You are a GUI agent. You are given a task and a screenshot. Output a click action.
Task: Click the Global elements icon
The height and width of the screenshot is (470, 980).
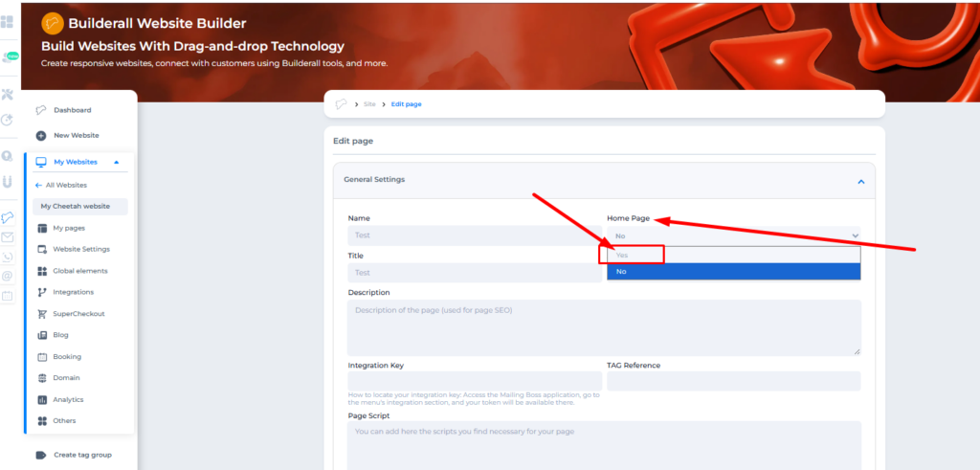pos(42,271)
